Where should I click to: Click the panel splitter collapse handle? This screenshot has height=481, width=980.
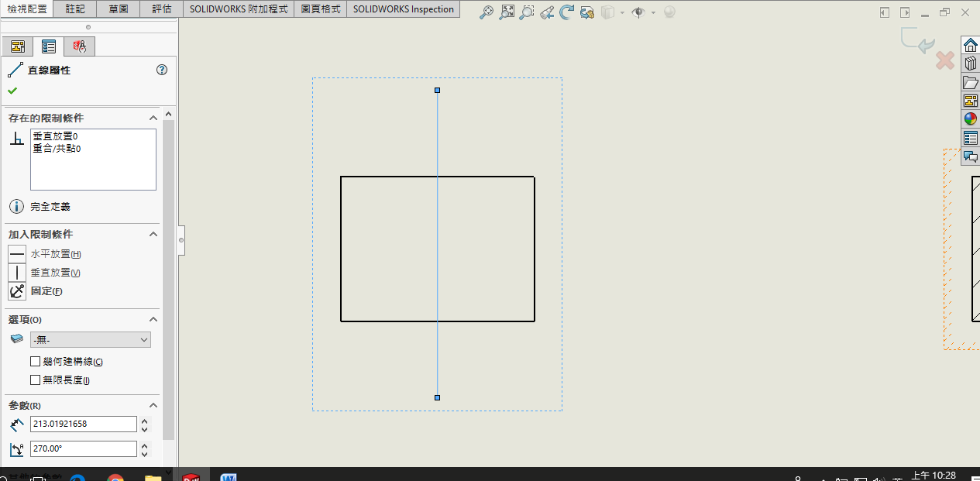tap(181, 240)
